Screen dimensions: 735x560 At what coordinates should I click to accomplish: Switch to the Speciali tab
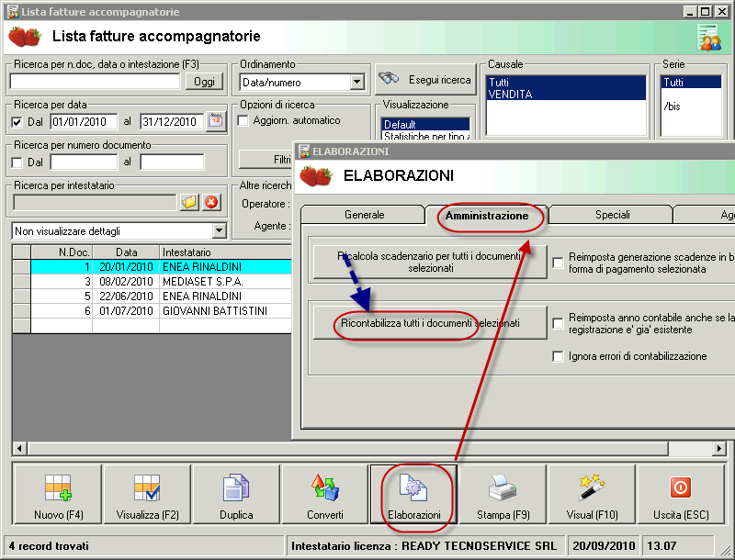click(612, 215)
